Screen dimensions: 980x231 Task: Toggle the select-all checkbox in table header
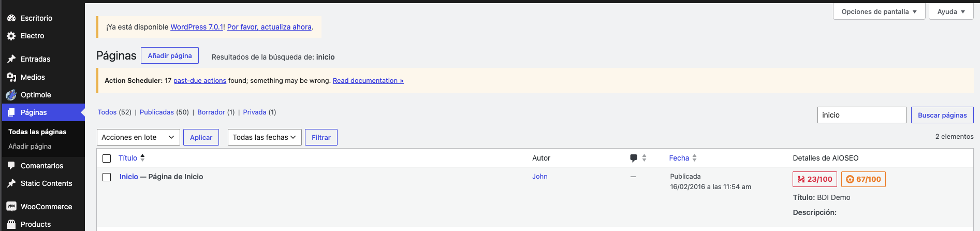107,158
